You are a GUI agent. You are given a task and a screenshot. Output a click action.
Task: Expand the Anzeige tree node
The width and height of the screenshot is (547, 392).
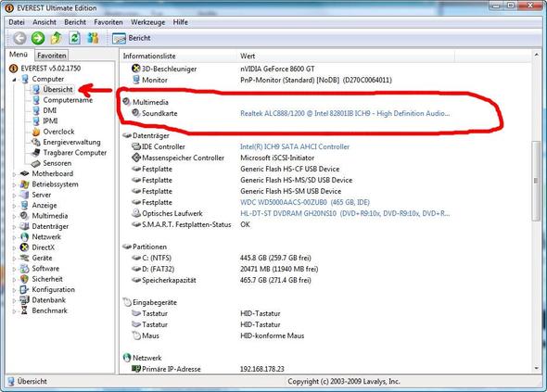click(x=14, y=206)
